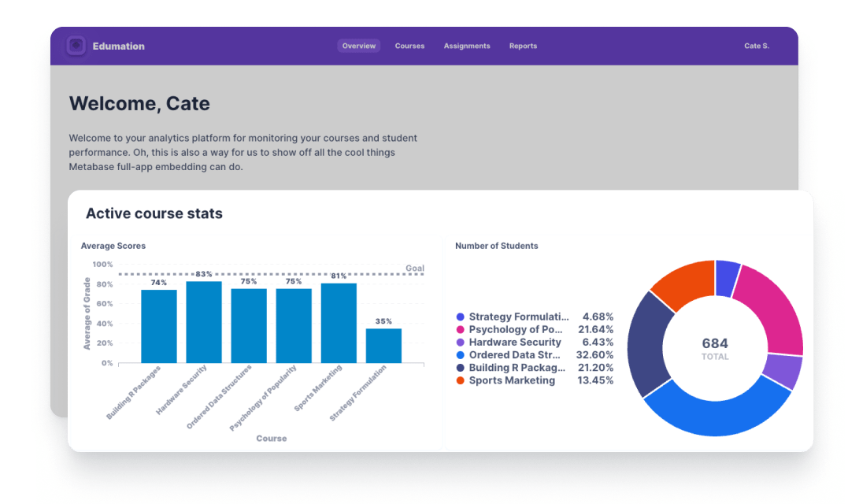Open the Cate S. user menu
Image resolution: width=848 pixels, height=504 pixels.
coord(756,46)
